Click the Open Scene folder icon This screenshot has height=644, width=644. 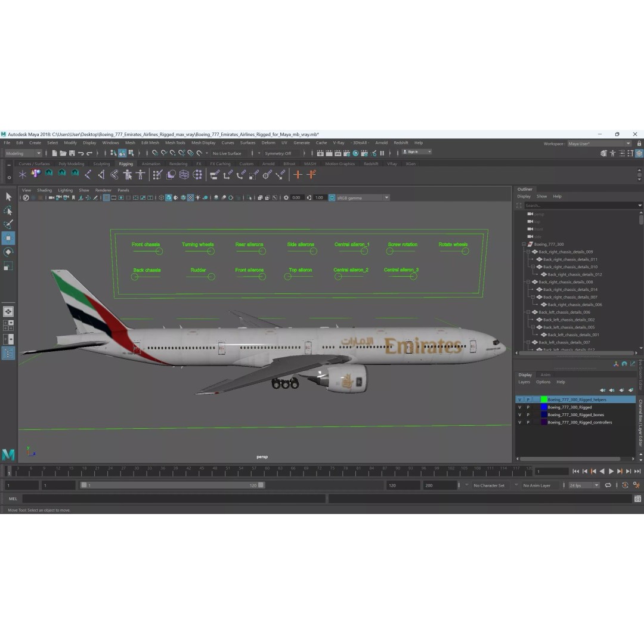click(63, 153)
